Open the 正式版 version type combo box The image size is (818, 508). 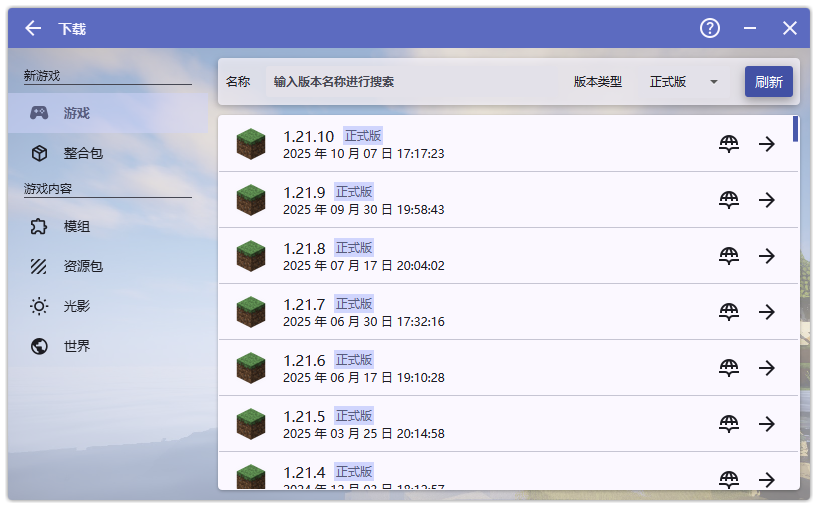682,82
